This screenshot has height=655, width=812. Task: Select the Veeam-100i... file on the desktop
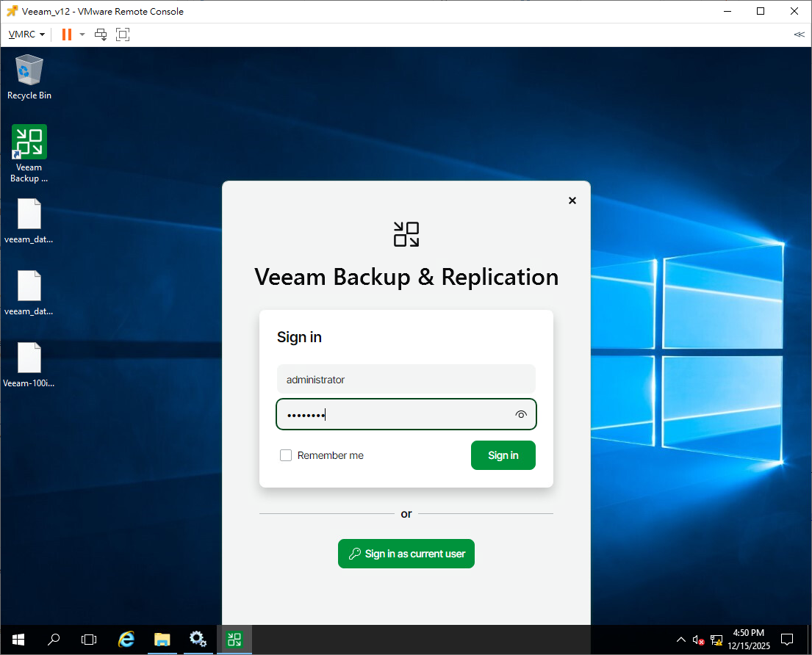click(29, 365)
